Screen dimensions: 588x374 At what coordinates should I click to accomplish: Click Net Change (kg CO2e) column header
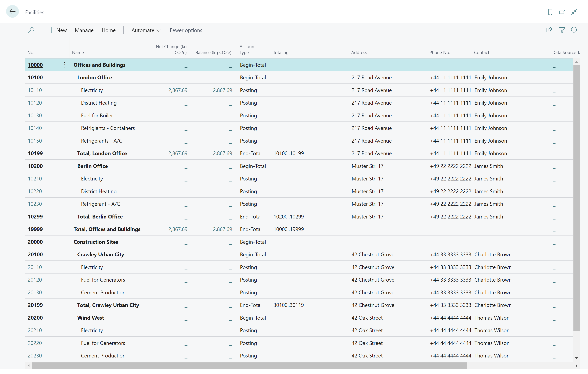point(171,50)
